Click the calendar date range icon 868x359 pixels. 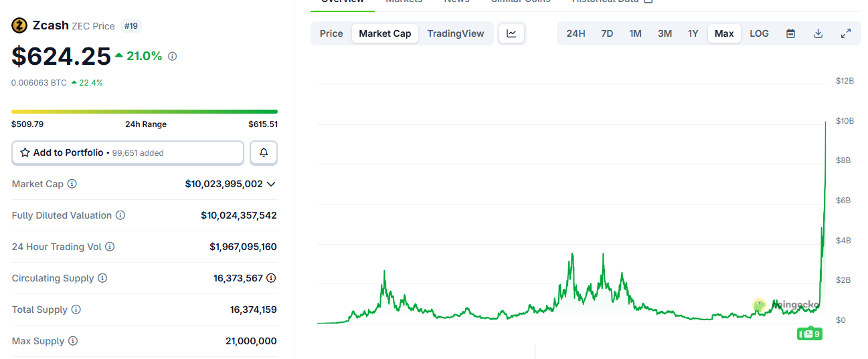[790, 33]
